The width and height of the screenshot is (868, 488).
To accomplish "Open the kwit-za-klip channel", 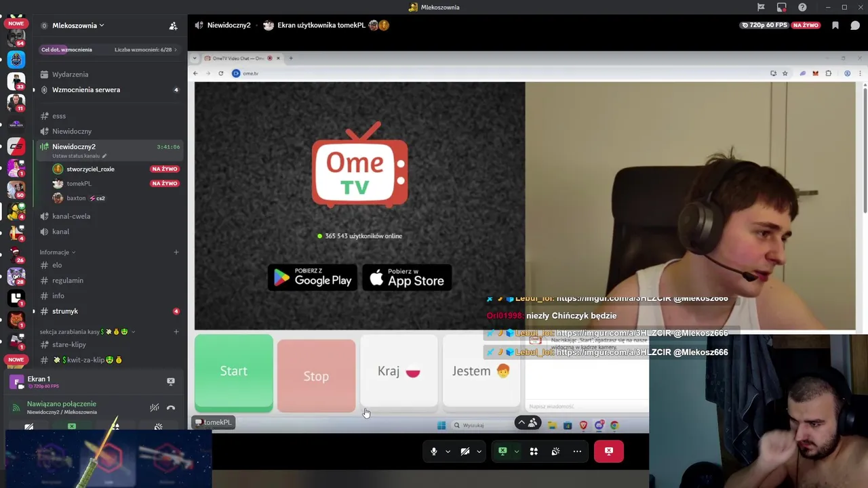I will 108,360.
